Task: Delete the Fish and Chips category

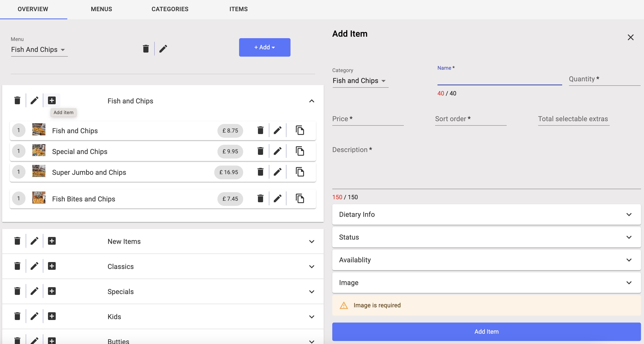Action: tap(17, 101)
